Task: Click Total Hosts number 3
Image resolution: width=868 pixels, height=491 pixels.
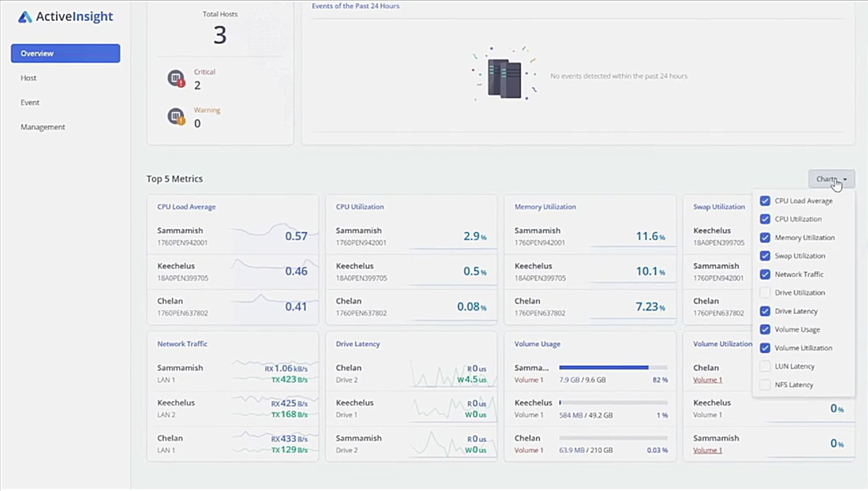Action: pyautogui.click(x=220, y=35)
